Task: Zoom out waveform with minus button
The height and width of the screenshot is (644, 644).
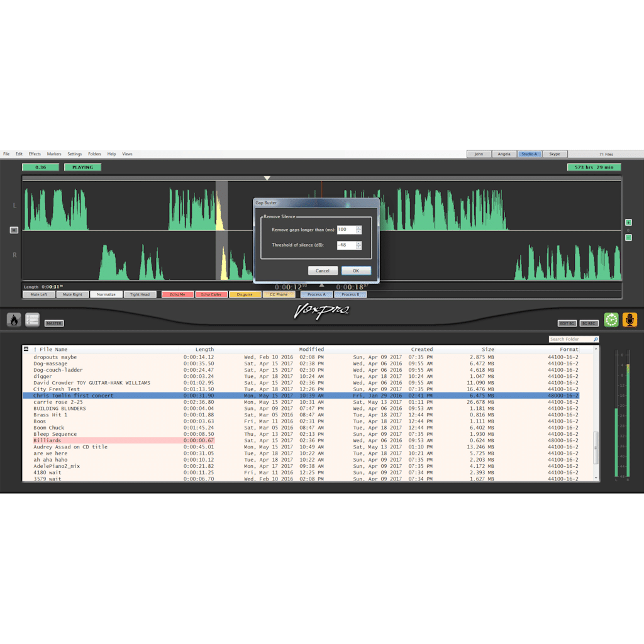Action: click(628, 237)
